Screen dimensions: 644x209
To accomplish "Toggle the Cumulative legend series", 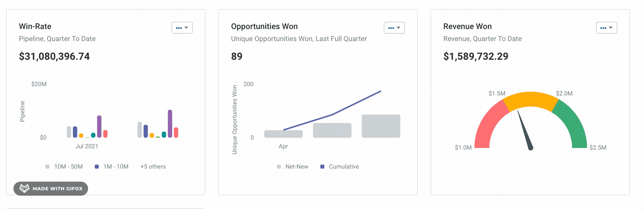I will 340,167.
